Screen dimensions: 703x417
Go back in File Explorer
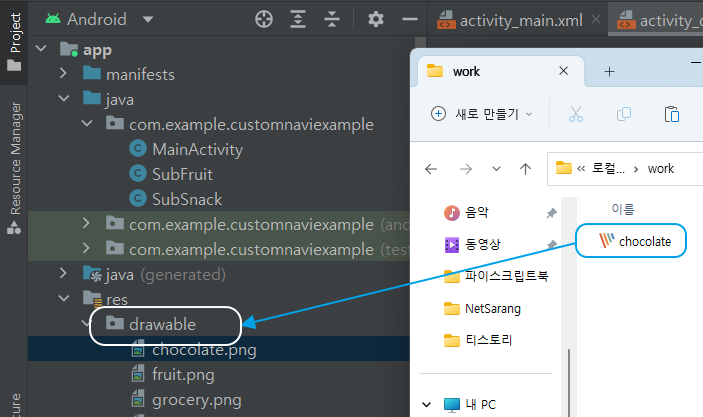[x=431, y=169]
